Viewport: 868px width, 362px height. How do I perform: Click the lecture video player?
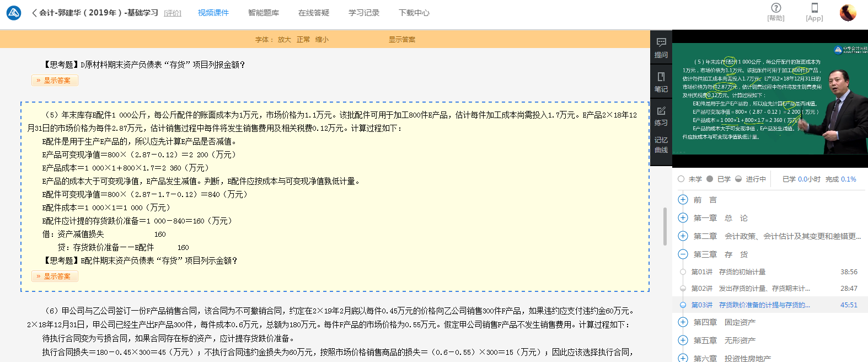[x=770, y=99]
